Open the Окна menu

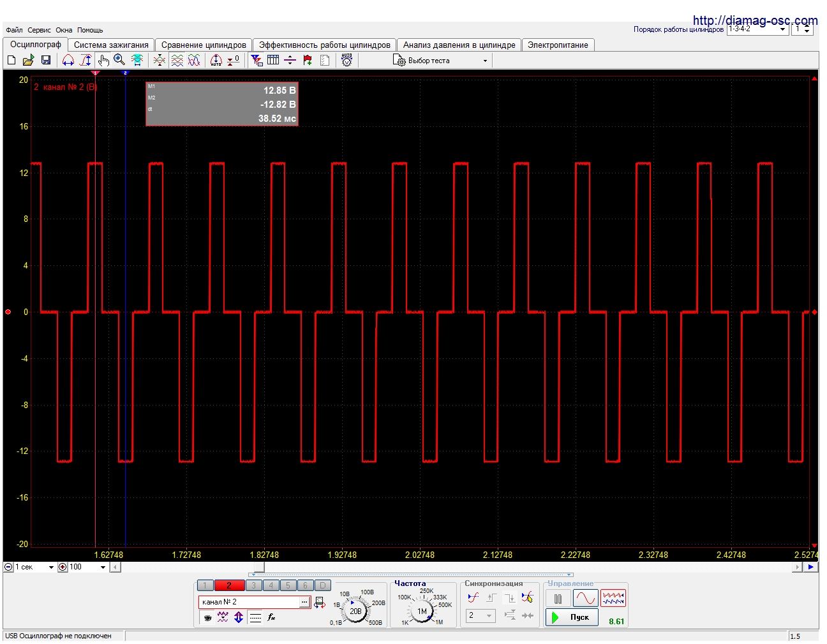click(x=64, y=30)
